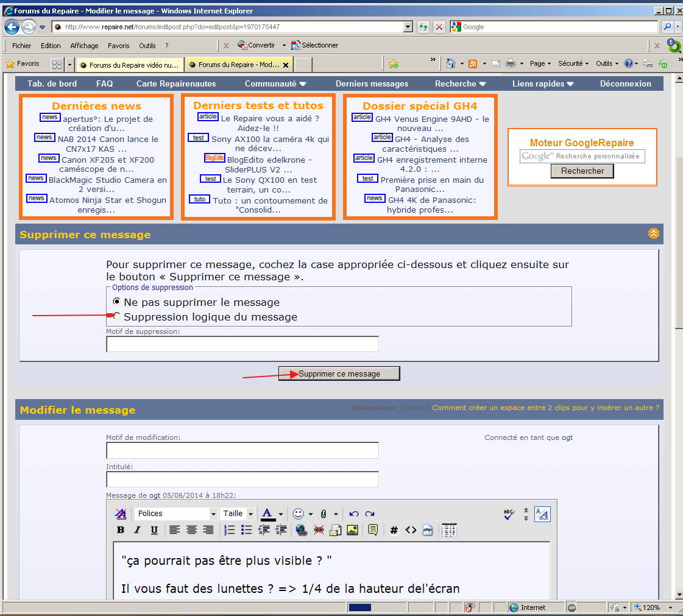683x616 pixels.
Task: Select 'Suppression logique du message' radio button
Action: (116, 316)
